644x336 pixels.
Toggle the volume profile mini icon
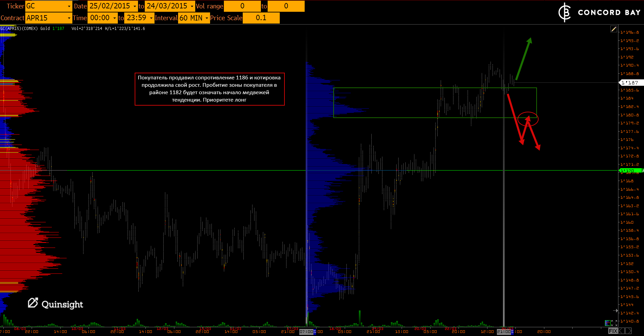608,323
